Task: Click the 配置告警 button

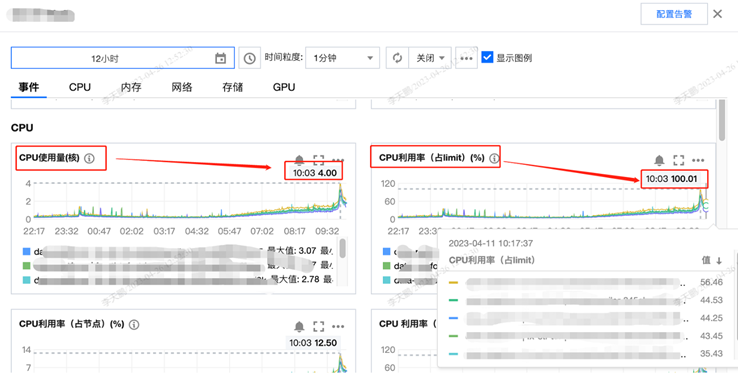Action: tap(674, 14)
